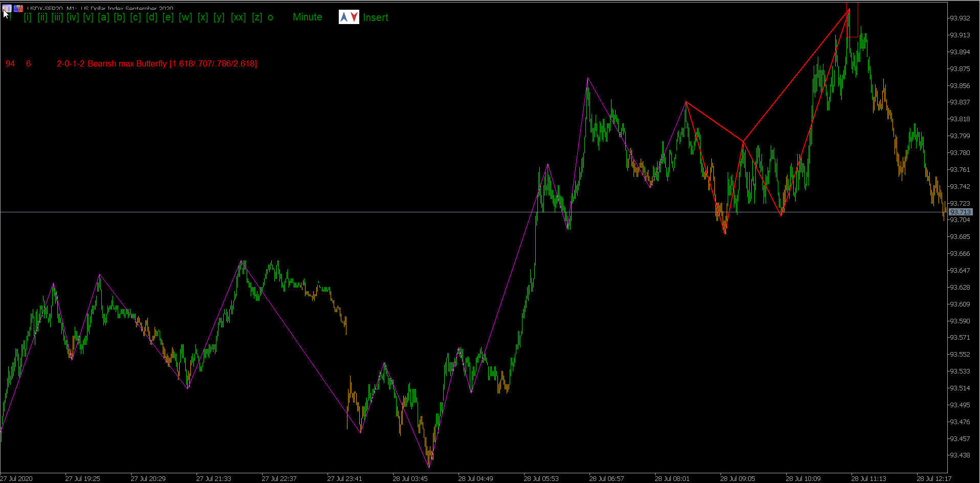Click the blue-red save icon beside the chart title

(x=18, y=8)
